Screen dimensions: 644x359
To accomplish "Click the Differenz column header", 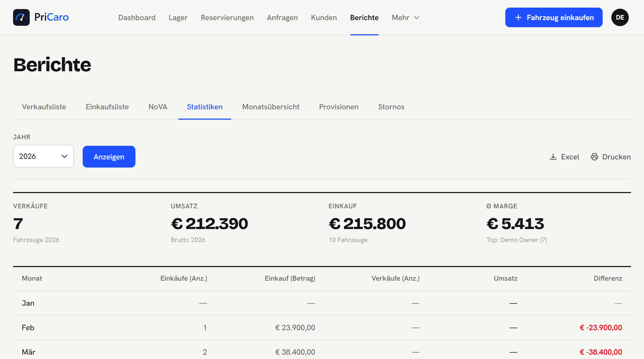I will (608, 278).
